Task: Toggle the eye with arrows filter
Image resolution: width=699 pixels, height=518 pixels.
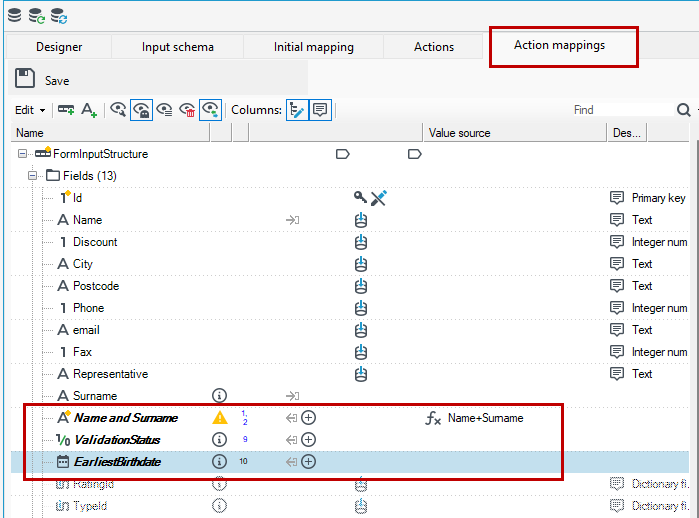Action: click(x=210, y=110)
